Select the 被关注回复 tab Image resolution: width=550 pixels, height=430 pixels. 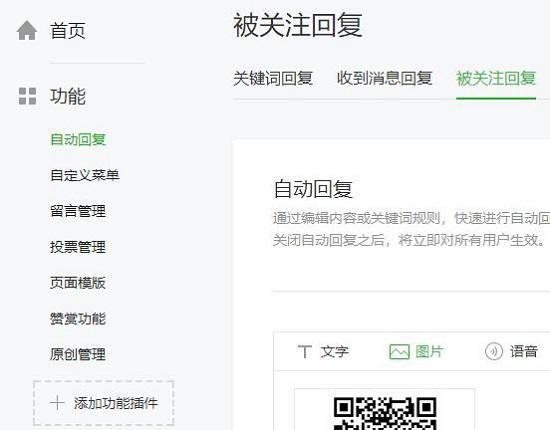tap(496, 78)
